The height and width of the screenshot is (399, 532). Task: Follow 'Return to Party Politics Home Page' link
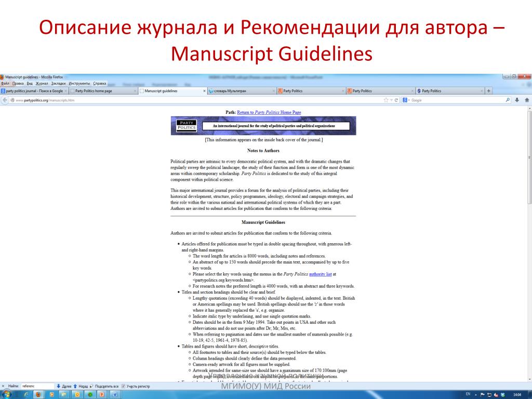pyautogui.click(x=269, y=112)
